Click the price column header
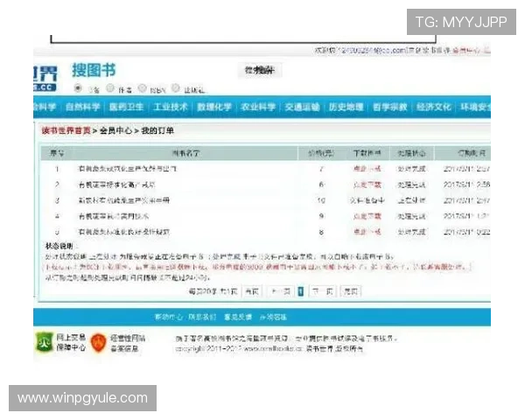The image size is (525, 420). [x=321, y=153]
